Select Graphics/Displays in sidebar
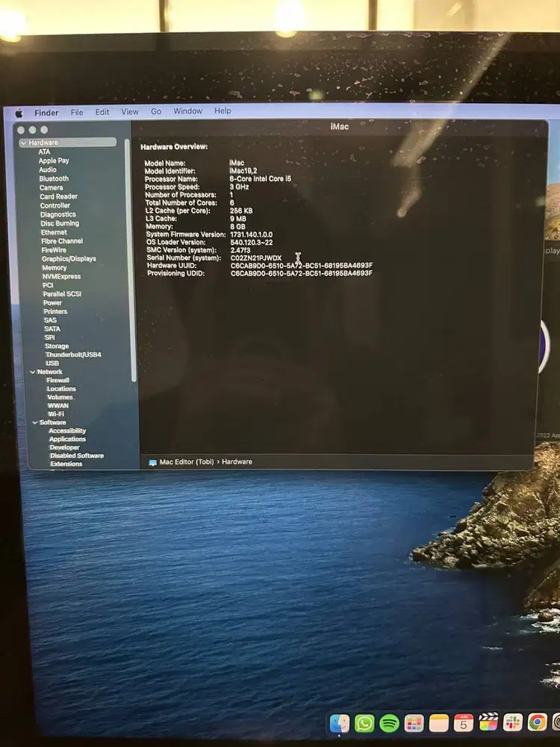Screen dimensions: 560x747 [69, 258]
